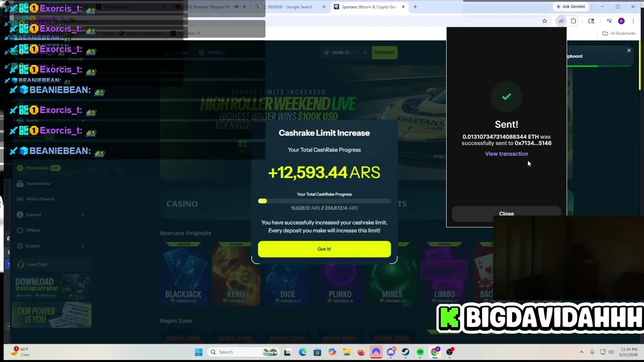Open File Explorer from the taskbar
Viewport: 644px width, 362px height.
click(x=347, y=352)
